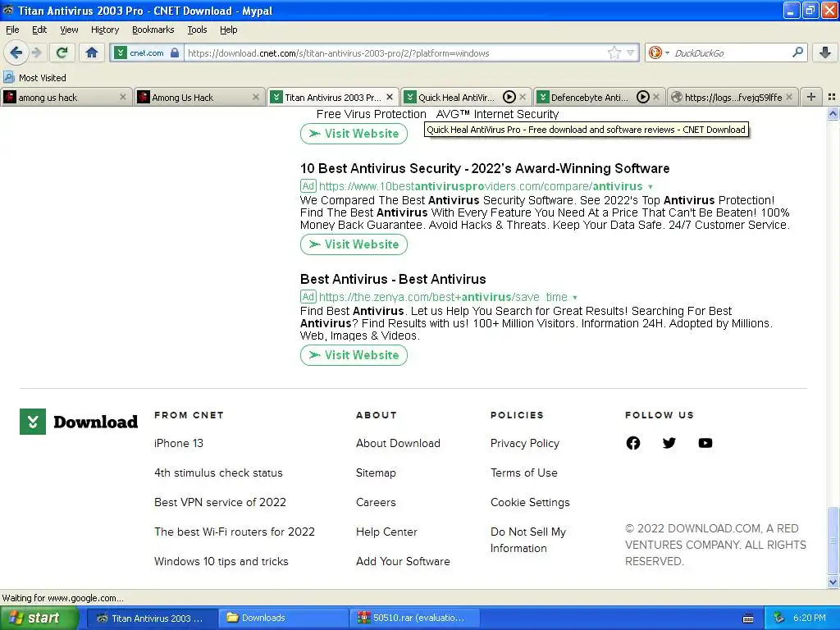This screenshot has height=630, width=840.
Task: Open the Help menu
Action: [x=228, y=30]
